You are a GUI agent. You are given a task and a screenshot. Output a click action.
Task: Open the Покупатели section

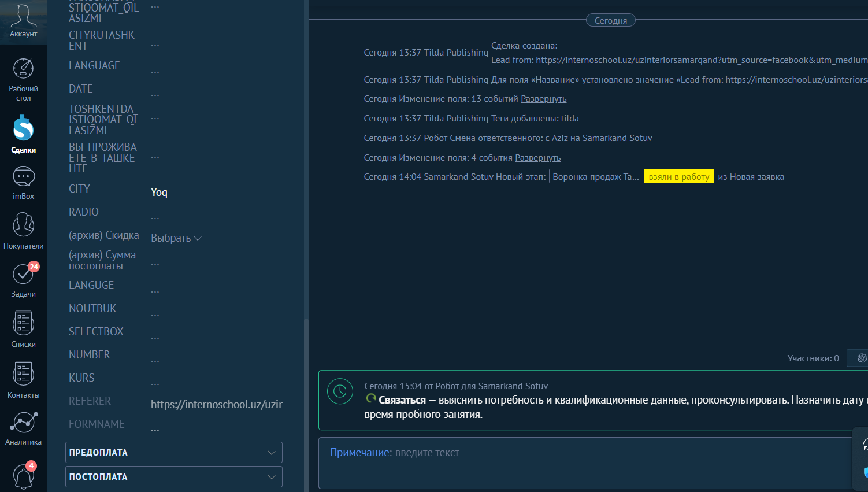(x=23, y=231)
